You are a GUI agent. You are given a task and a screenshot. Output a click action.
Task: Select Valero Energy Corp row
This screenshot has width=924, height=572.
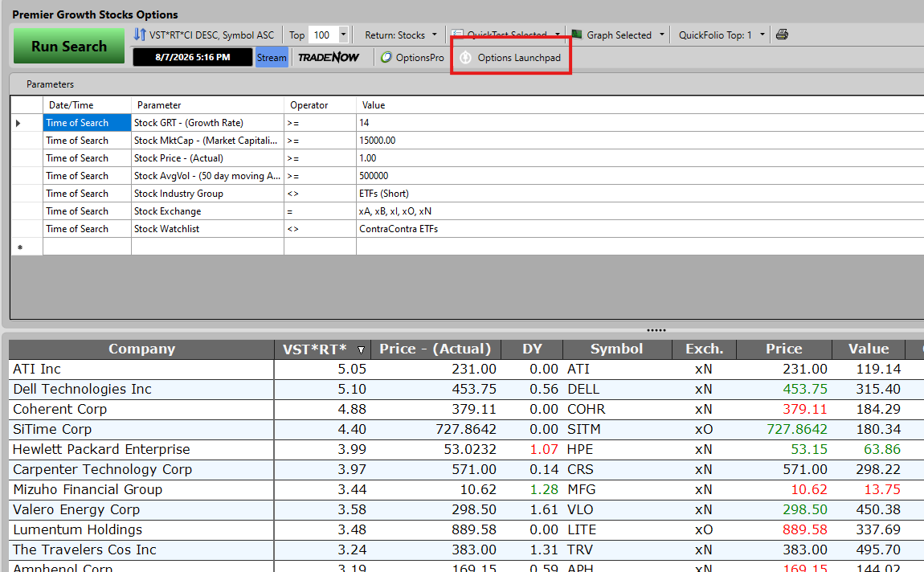pyautogui.click(x=466, y=509)
